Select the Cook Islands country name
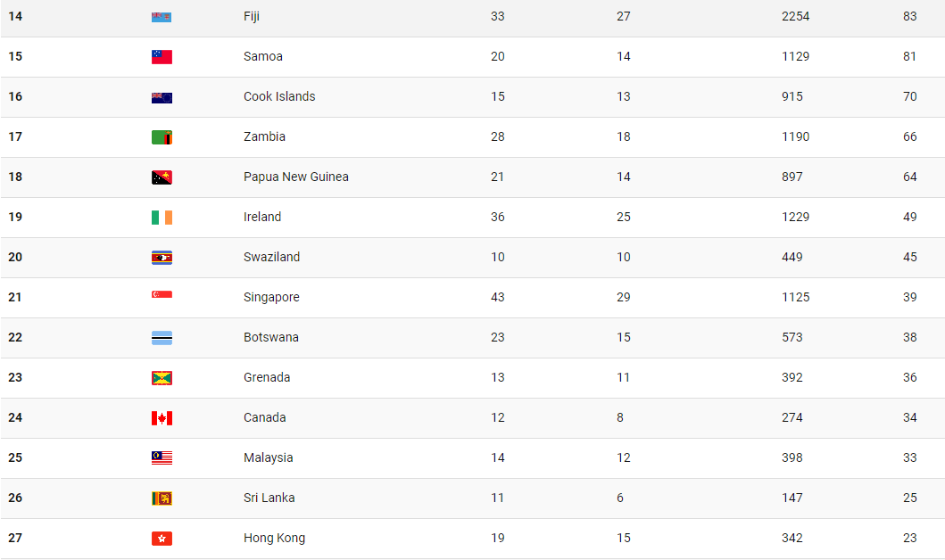945x560 pixels. click(279, 96)
